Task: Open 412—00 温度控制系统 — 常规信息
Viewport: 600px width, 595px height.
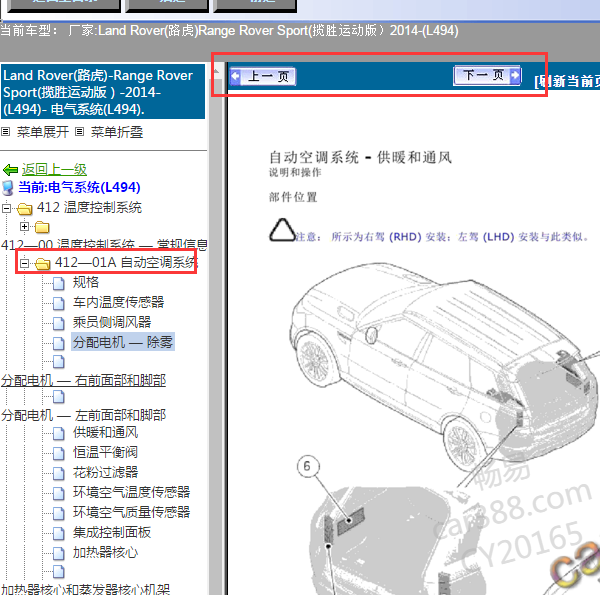Action: 104,245
